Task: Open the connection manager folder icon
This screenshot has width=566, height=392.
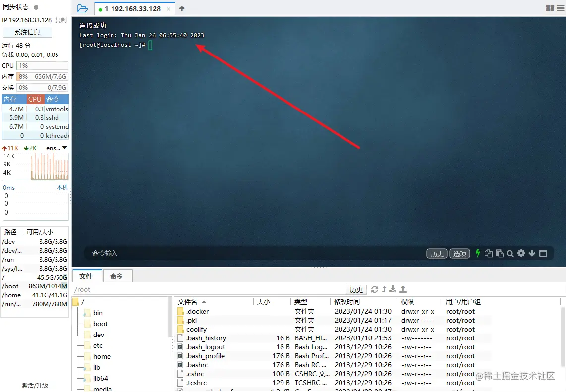Action: (x=82, y=8)
